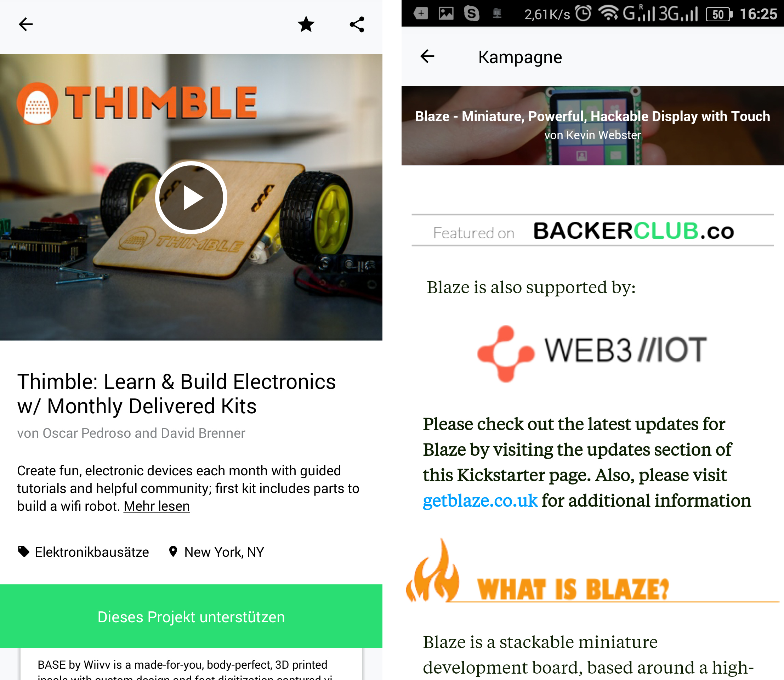Screen dimensions: 784x680
Task: Tap the alarm clock status icon
Action: [x=583, y=14]
